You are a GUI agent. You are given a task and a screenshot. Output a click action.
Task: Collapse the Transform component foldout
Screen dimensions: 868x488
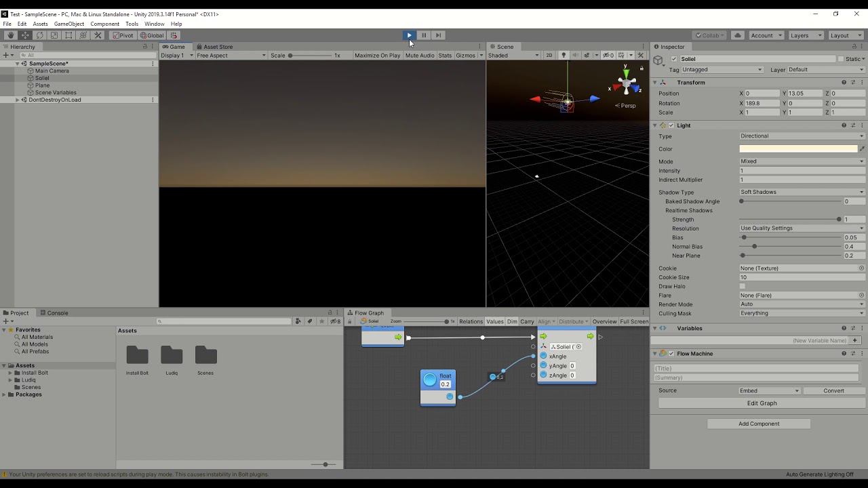coord(655,83)
